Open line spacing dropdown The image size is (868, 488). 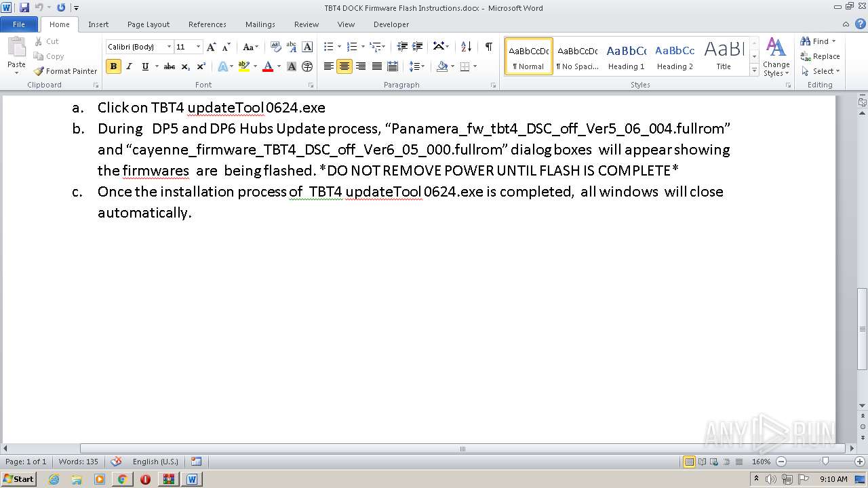click(417, 66)
